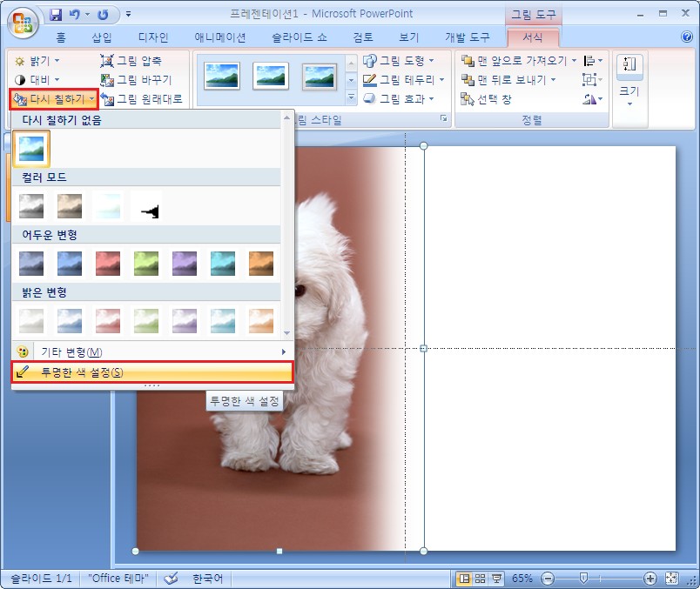Open the 디자인 tab

pyautogui.click(x=153, y=37)
